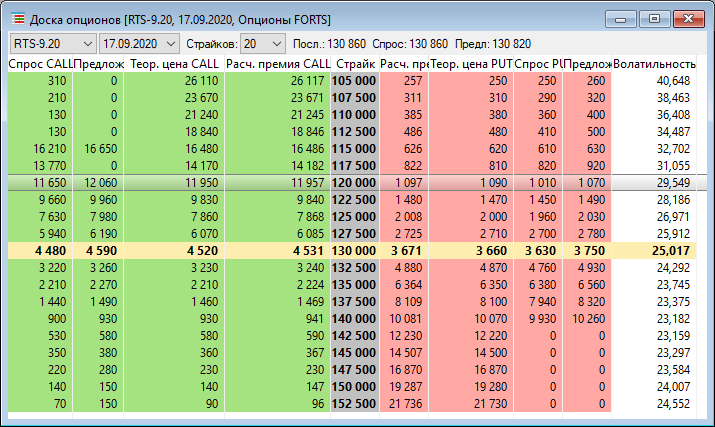Screen dimensions: 715x427
Task: Select strike cell 120 000
Action: pyautogui.click(x=355, y=183)
